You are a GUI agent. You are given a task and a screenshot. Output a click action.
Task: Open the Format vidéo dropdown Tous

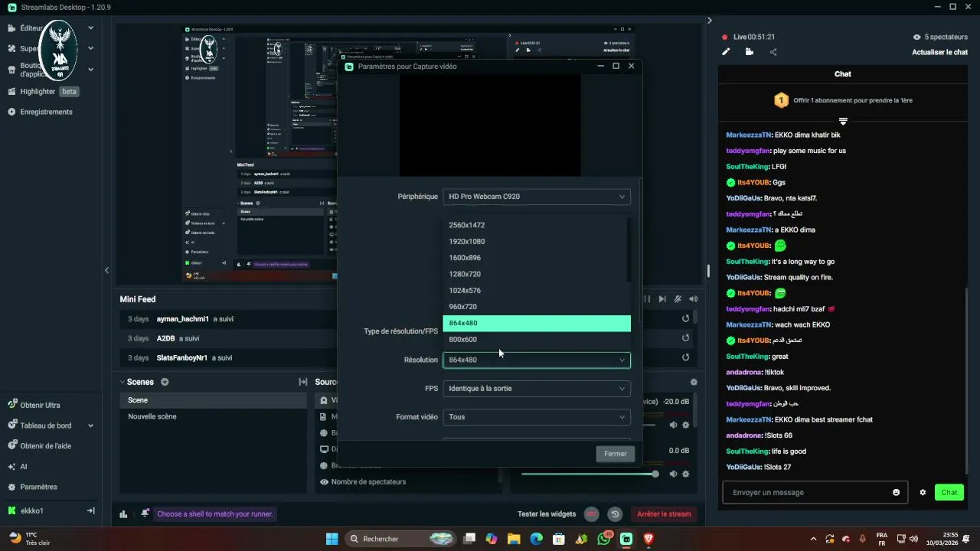pyautogui.click(x=537, y=417)
